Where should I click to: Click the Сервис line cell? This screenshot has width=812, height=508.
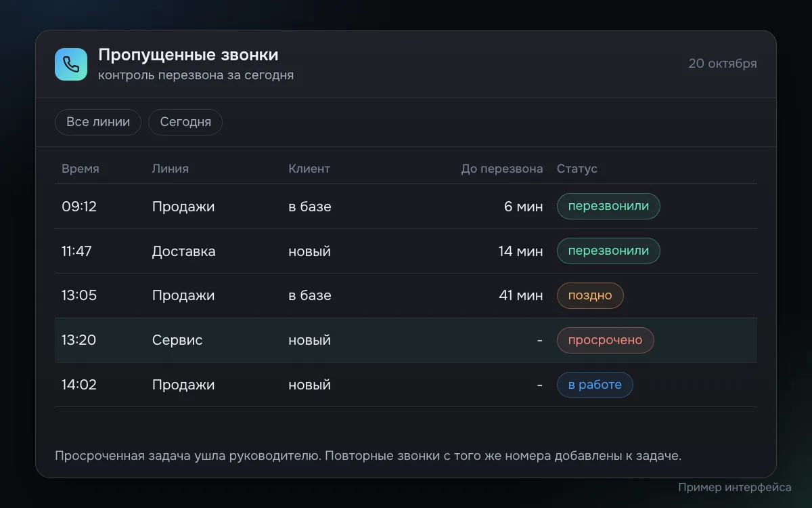pyautogui.click(x=177, y=340)
